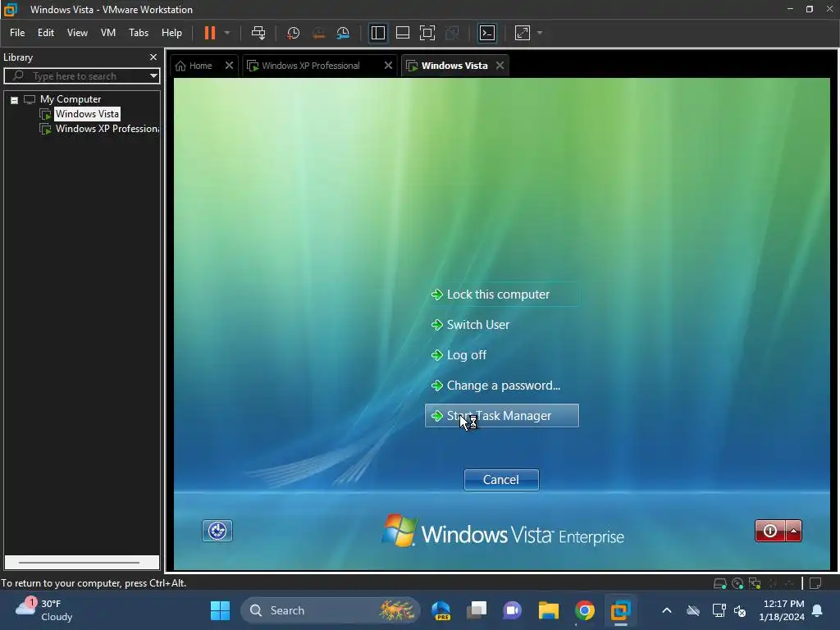840x630 pixels.
Task: Select Windows XP Professional in library tree
Action: click(x=107, y=129)
